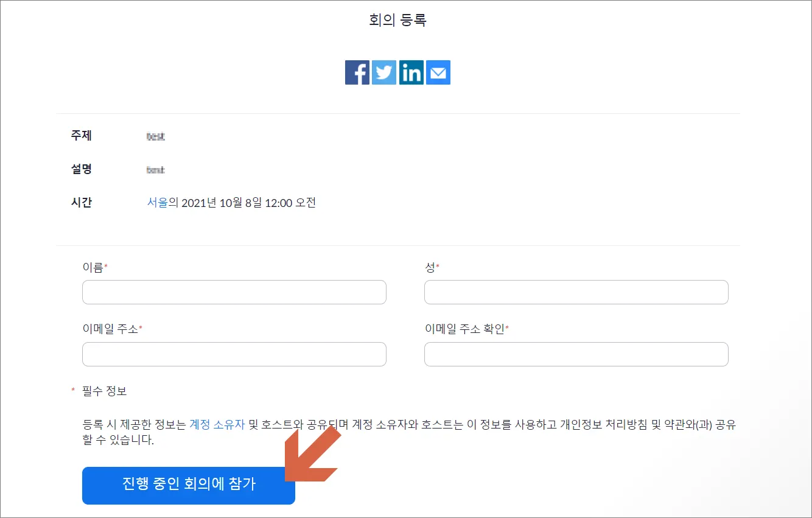This screenshot has height=518, width=812.
Task: Click the 이름 field label
Action: tap(93, 267)
